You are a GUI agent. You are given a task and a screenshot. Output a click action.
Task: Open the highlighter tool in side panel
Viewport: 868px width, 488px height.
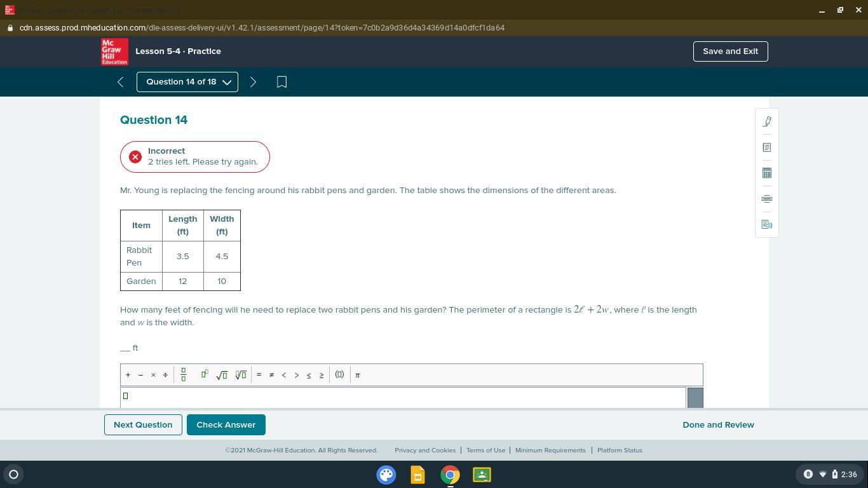click(767, 121)
